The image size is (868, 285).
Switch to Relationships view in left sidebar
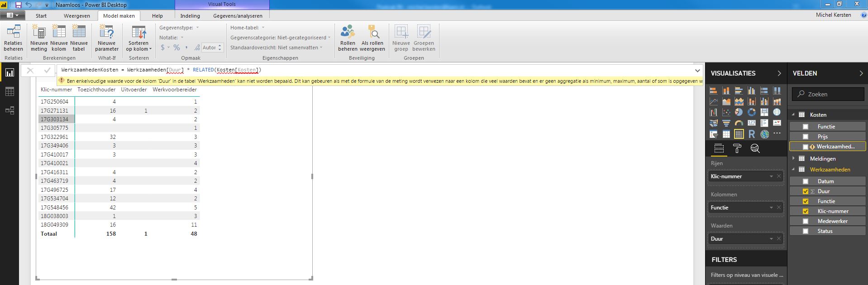(10, 110)
